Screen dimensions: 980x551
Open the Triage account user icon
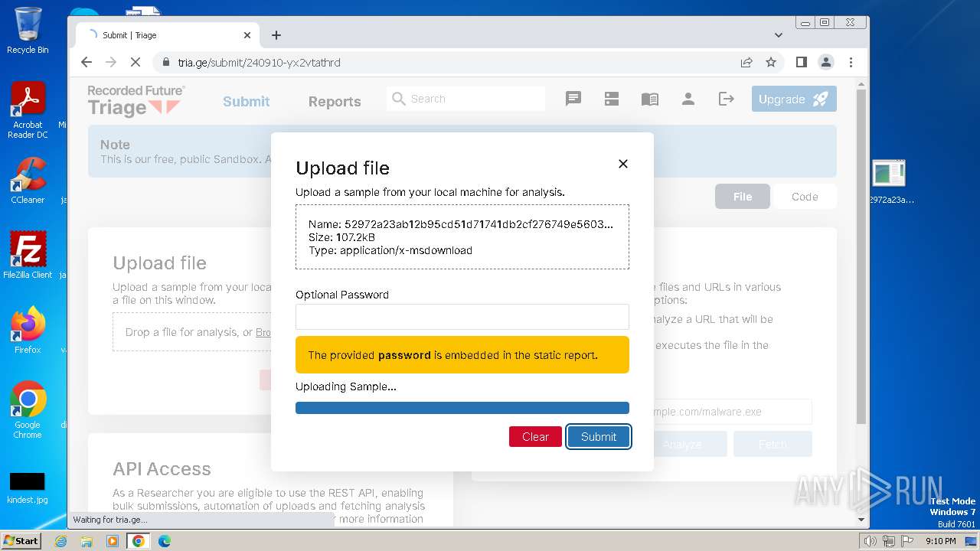tap(688, 99)
